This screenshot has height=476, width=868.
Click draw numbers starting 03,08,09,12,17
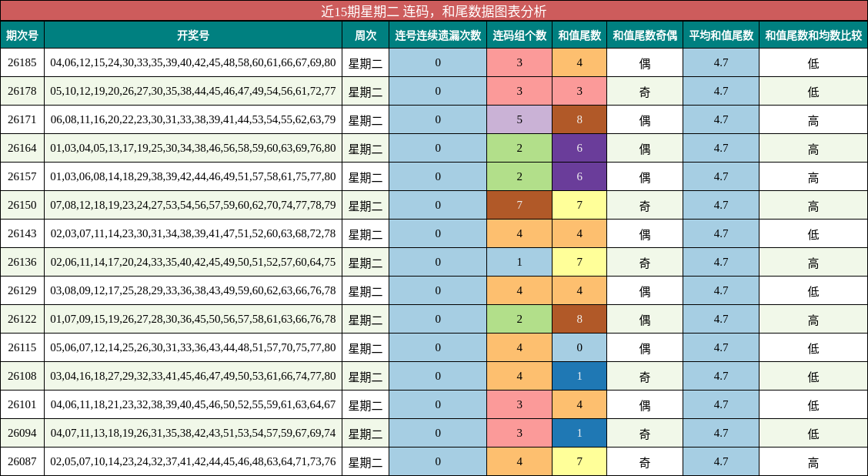(193, 291)
